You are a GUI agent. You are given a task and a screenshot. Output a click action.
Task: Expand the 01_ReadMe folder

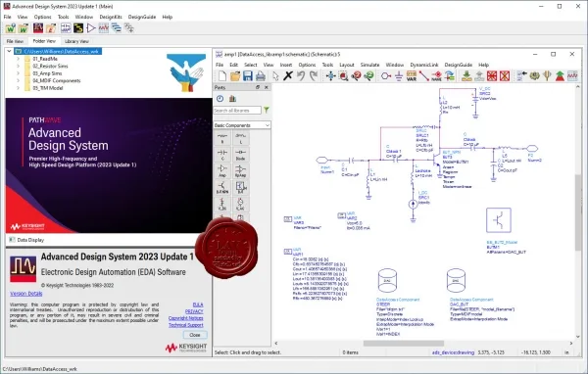[18, 59]
